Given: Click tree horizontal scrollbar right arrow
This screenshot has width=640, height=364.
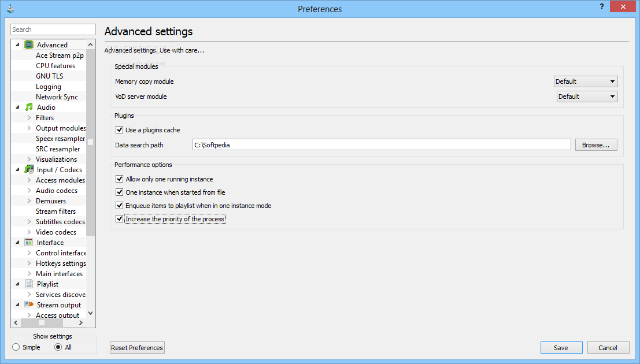Looking at the screenshot, I should point(81,323).
